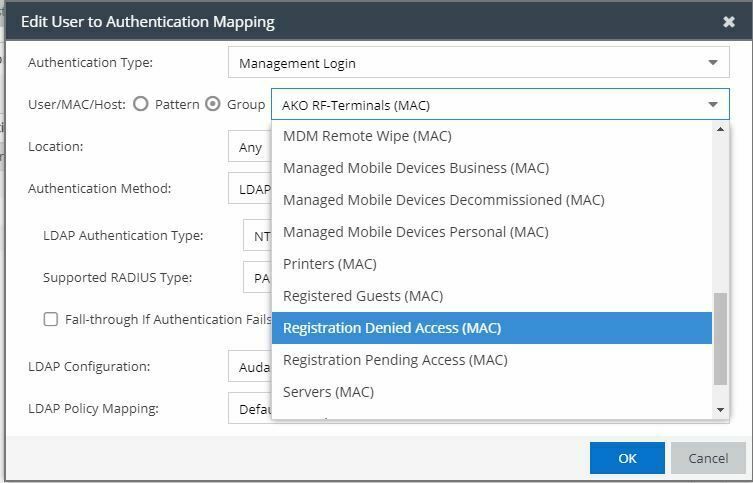The width and height of the screenshot is (753, 483).
Task: Select the Pattern radio button
Action: pos(141,104)
